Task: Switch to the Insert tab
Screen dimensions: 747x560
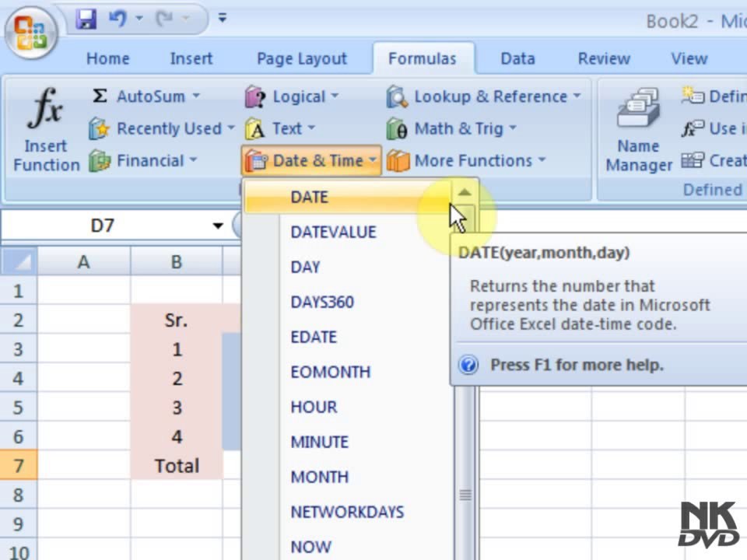Action: coord(191,58)
